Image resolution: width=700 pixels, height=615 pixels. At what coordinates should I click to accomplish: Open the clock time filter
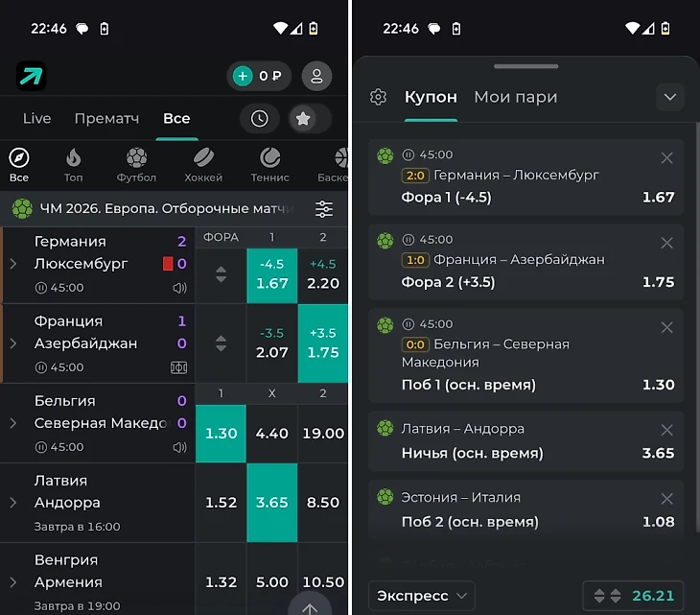pyautogui.click(x=259, y=118)
